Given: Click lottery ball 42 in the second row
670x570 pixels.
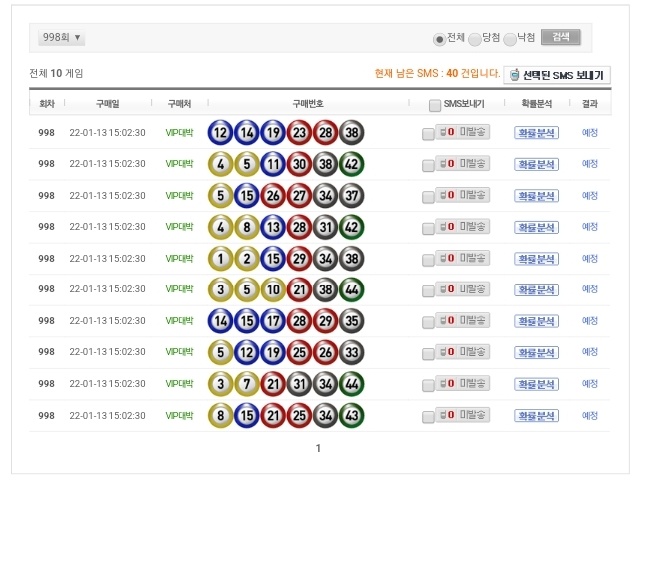Looking at the screenshot, I should (351, 164).
